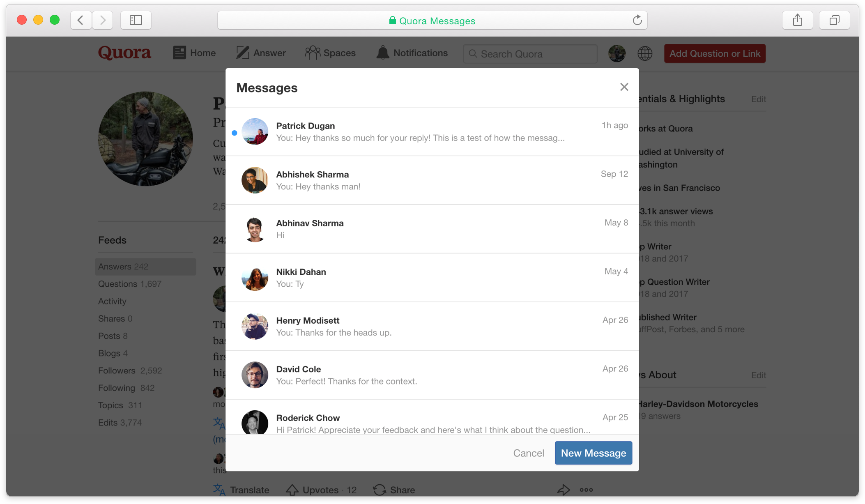This screenshot has width=865, height=504.
Task: Click Patrick Dugan's avatar photo
Action: tap(255, 131)
